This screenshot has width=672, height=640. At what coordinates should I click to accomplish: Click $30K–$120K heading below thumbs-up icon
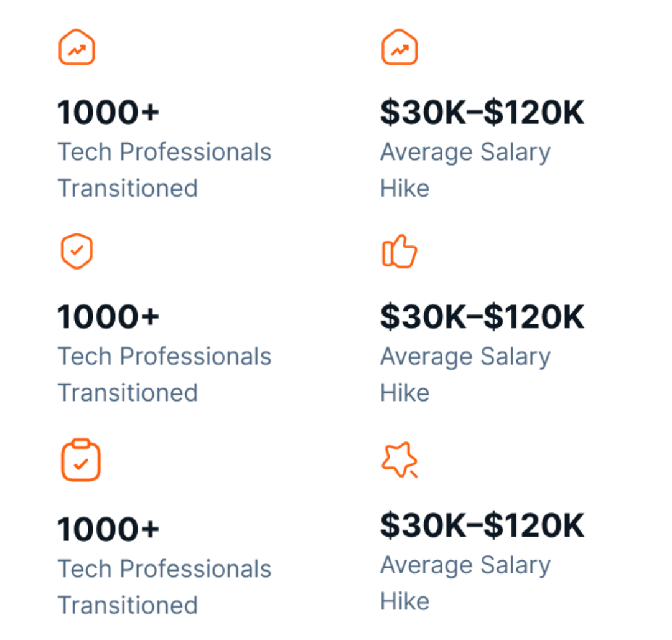(482, 317)
